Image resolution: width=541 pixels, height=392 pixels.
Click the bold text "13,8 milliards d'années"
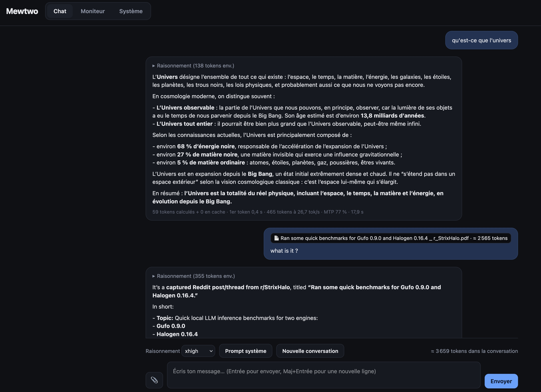point(392,116)
